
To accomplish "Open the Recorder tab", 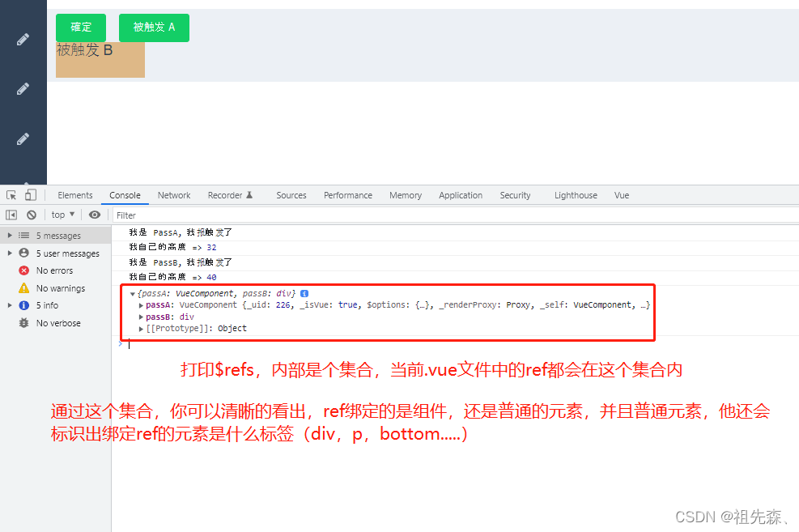I will click(x=230, y=195).
